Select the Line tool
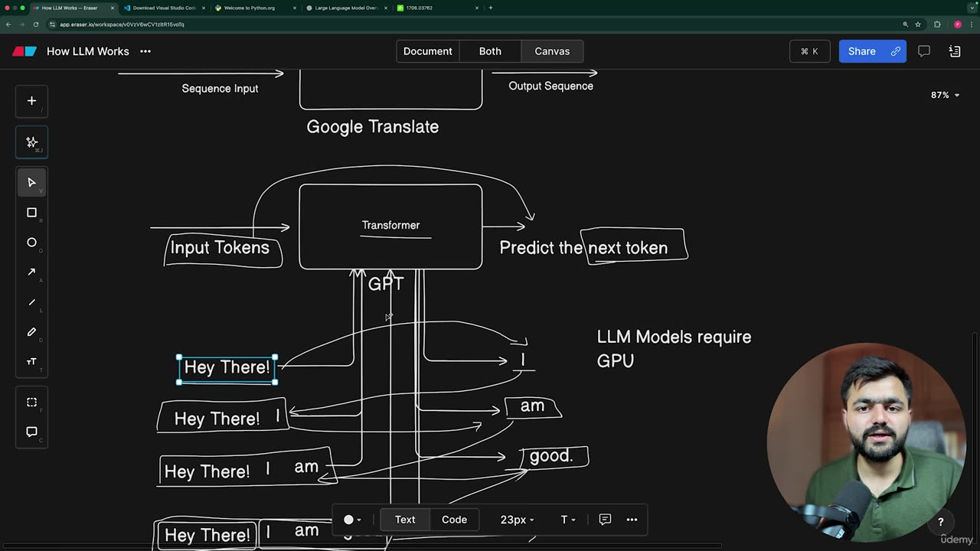 31,302
